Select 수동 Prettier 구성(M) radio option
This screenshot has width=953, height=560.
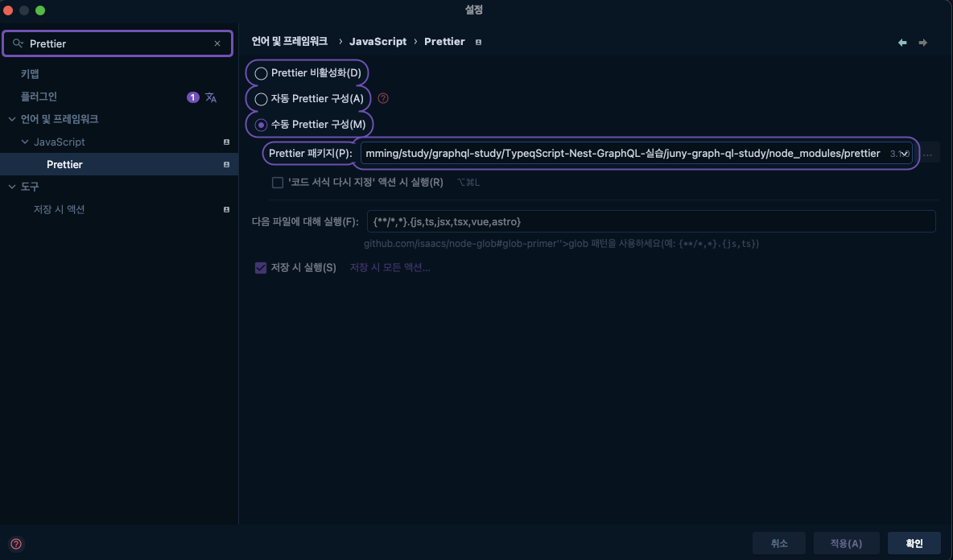point(261,126)
